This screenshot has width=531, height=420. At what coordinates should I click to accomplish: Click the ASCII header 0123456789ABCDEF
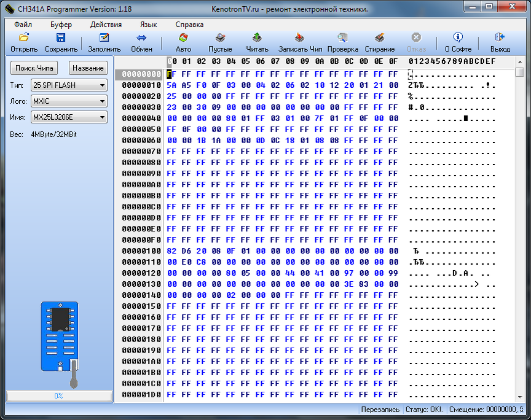coord(452,61)
